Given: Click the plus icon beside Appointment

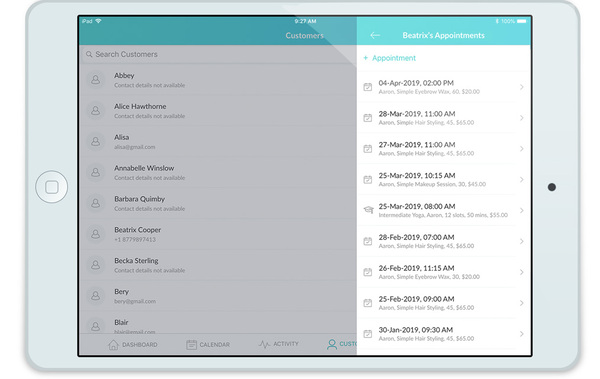Looking at the screenshot, I should (x=365, y=58).
